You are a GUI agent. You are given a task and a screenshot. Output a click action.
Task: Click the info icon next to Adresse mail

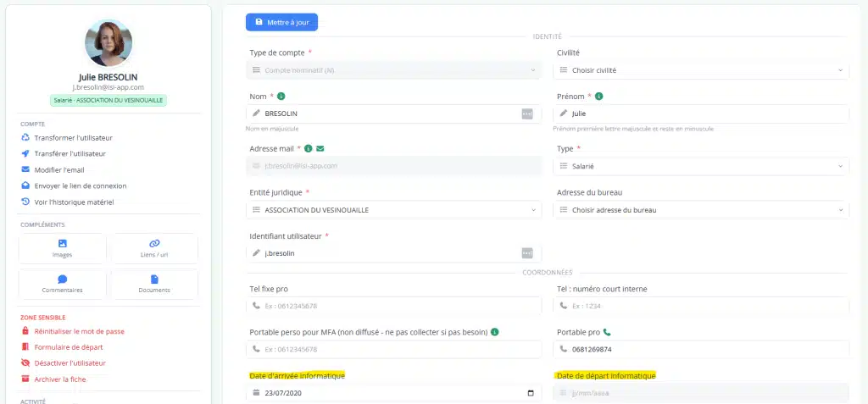(x=309, y=148)
